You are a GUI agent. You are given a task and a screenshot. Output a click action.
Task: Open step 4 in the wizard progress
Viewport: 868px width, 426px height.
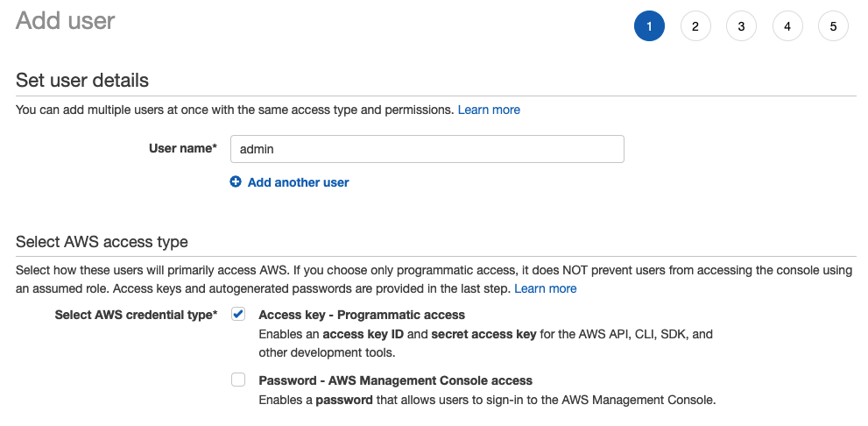point(787,26)
